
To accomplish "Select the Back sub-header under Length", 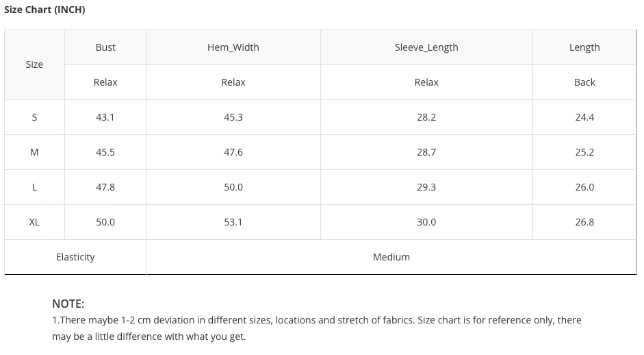I will [x=584, y=82].
